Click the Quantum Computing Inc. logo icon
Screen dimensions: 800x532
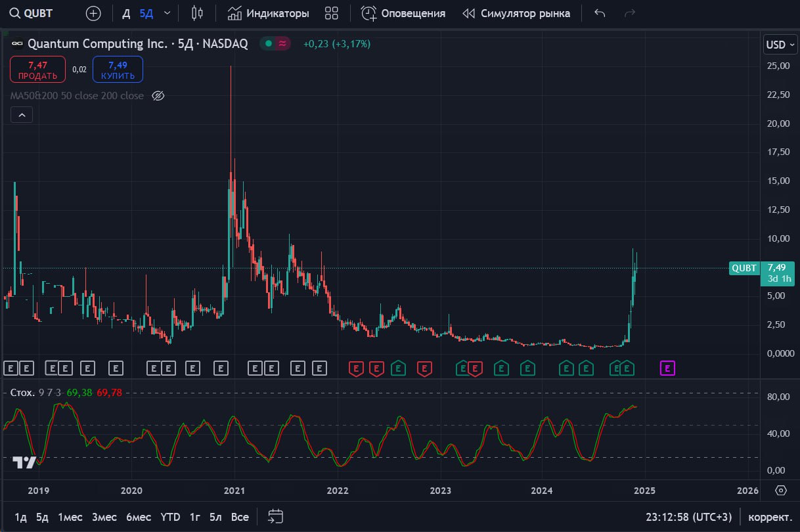(17, 44)
